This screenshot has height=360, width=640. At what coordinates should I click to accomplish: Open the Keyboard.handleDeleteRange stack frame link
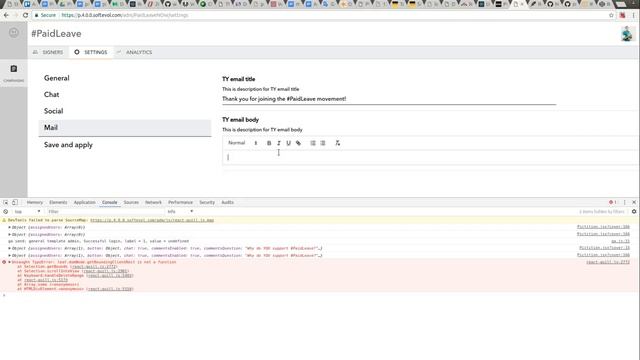pos(110,276)
